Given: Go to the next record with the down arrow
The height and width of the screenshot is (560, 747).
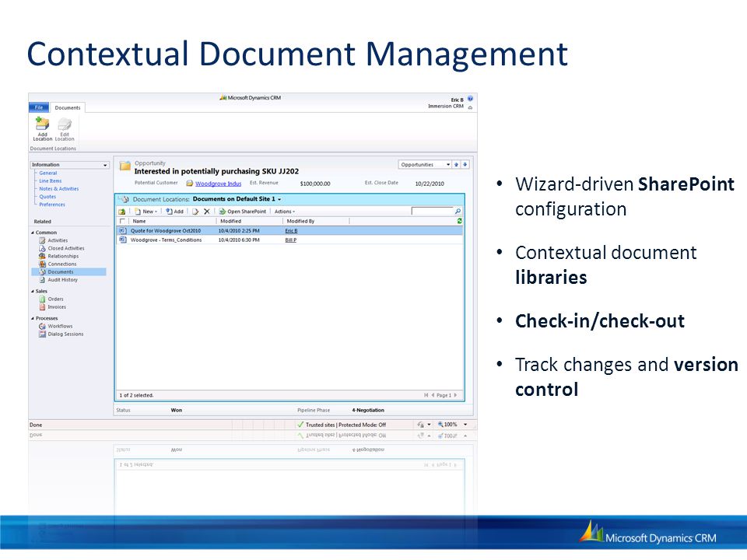Looking at the screenshot, I should coord(465,164).
